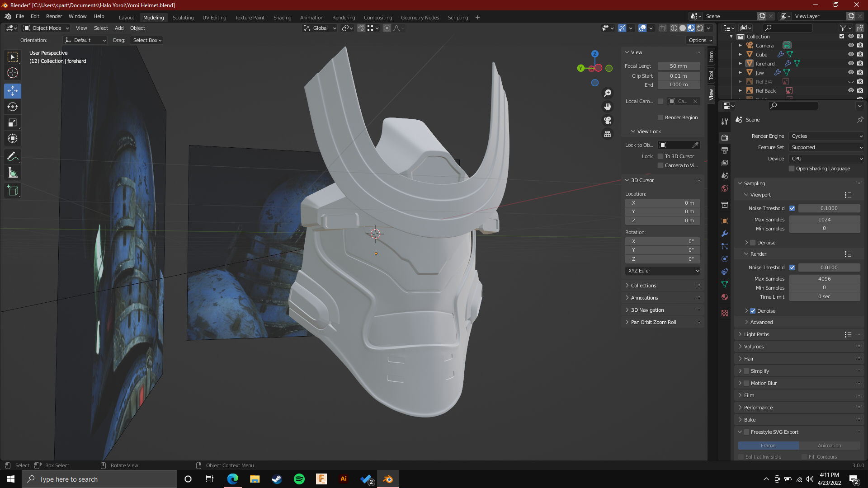Select the Rotate tool
This screenshot has height=488, width=868.
[13, 107]
